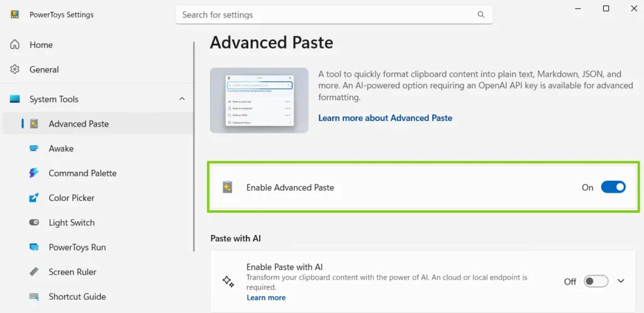Viewport: 644px width, 313px height.
Task: Select Color Picker in the sidebar
Action: coord(97,198)
